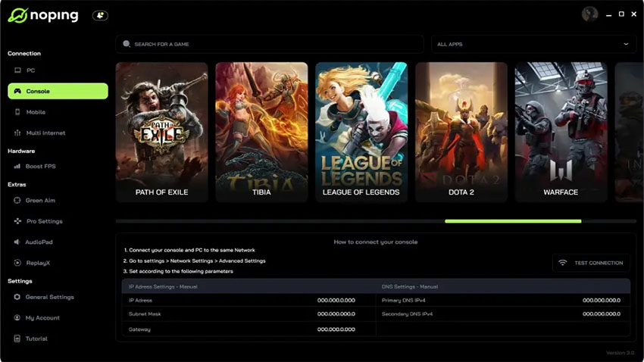Viewport: 644px width, 362px height.
Task: Click the AudioPad speaker icon
Action: tap(17, 242)
